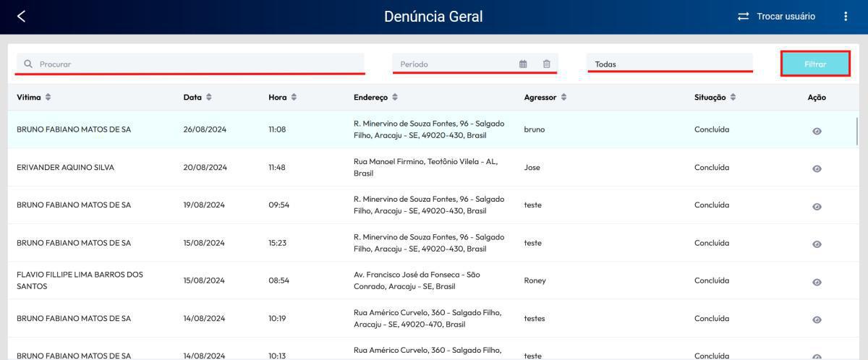Sort by Situação column arrows
Image resolution: width=868 pixels, height=360 pixels.
tap(733, 97)
